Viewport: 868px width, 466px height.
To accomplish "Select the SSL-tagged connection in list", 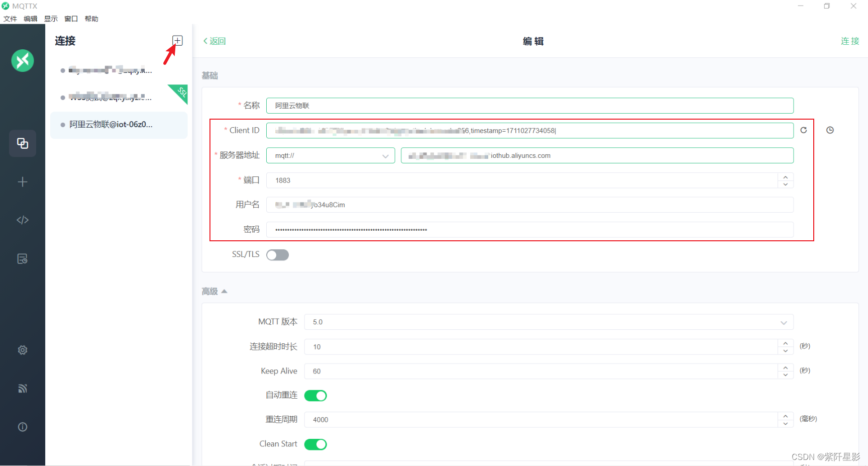I will click(x=119, y=97).
